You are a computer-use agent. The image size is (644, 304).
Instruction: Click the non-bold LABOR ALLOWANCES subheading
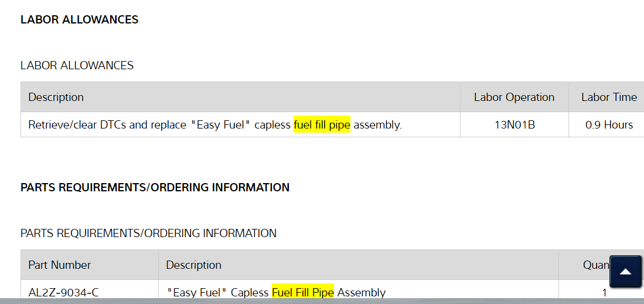77,65
